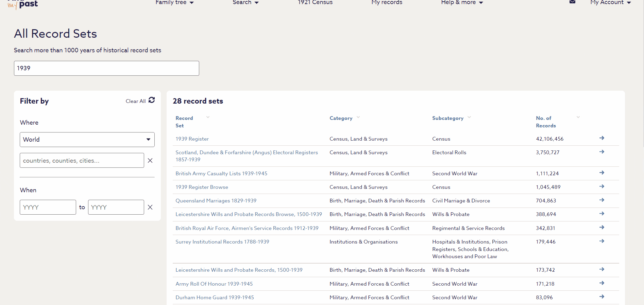Screen dimensions: 644x305
Task: Click arrow for British Army Casualty Lists row
Action: pyautogui.click(x=601, y=173)
